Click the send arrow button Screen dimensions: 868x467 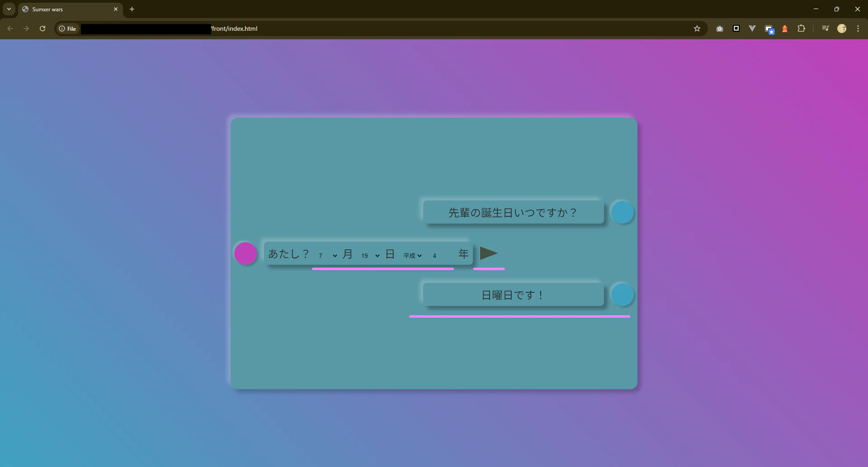tap(489, 253)
